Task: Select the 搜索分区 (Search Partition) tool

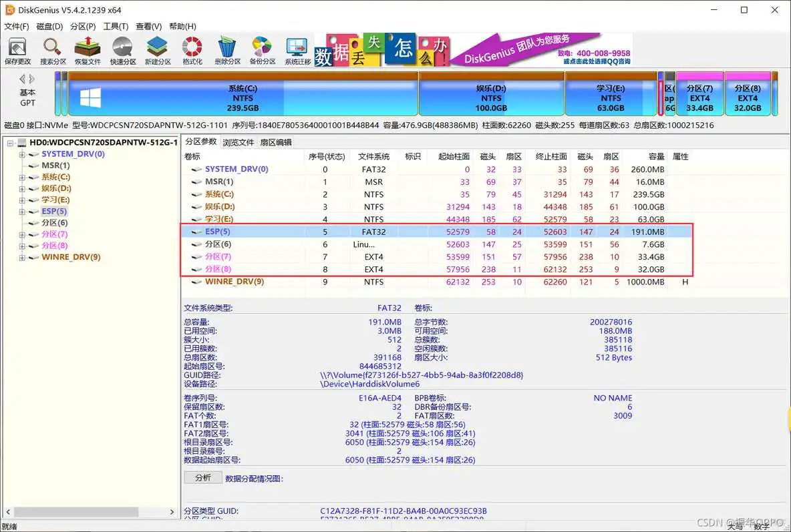Action: [x=53, y=49]
